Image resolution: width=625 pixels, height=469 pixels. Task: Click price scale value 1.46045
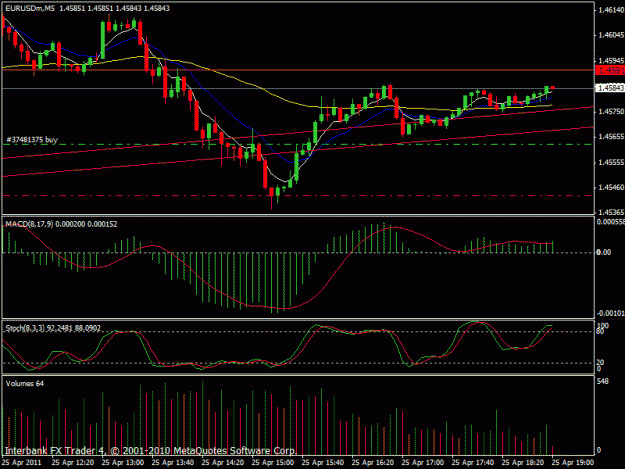point(611,35)
